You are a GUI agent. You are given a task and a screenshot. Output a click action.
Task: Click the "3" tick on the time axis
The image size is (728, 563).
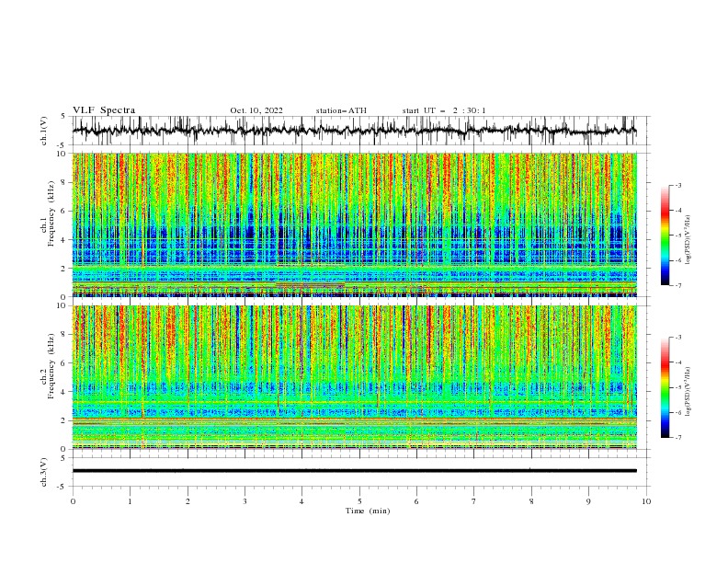[x=245, y=501]
